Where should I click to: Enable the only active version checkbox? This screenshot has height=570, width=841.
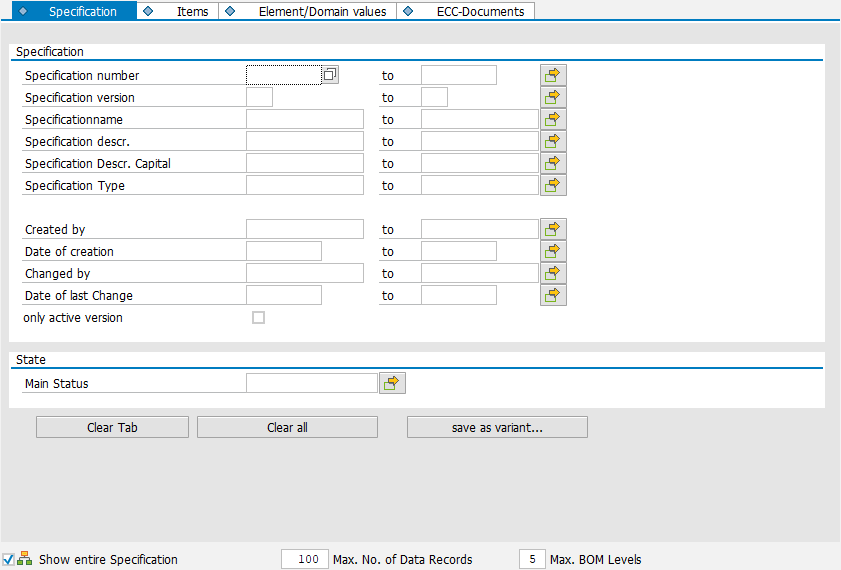coord(259,318)
